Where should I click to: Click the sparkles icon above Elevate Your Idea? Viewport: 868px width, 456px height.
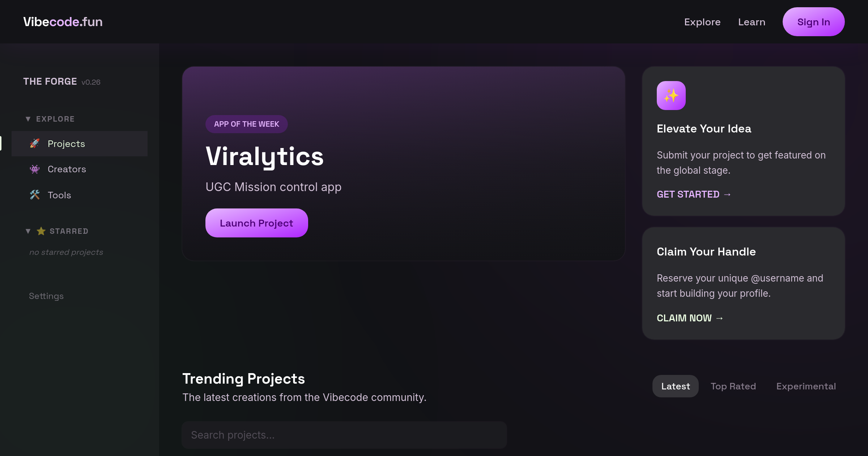pyautogui.click(x=671, y=96)
